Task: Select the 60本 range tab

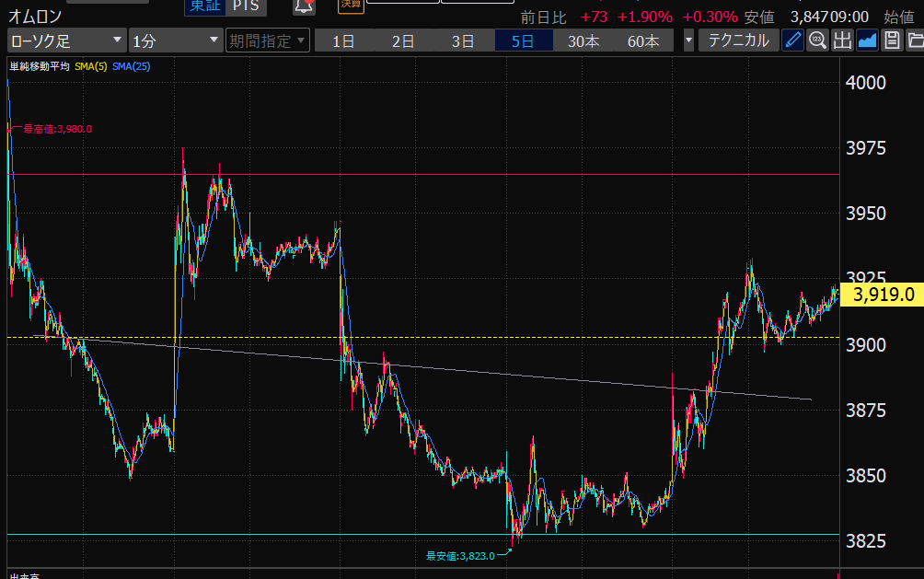Action: pyautogui.click(x=643, y=41)
